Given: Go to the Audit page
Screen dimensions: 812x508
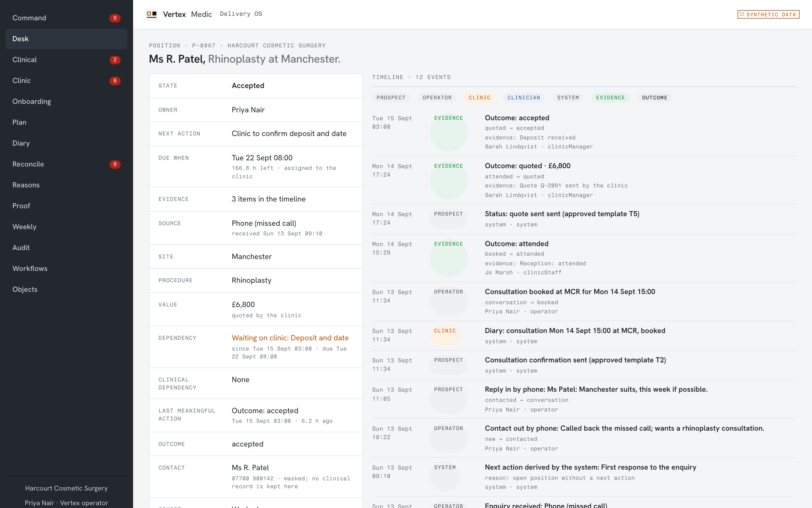Looking at the screenshot, I should [x=67, y=248].
